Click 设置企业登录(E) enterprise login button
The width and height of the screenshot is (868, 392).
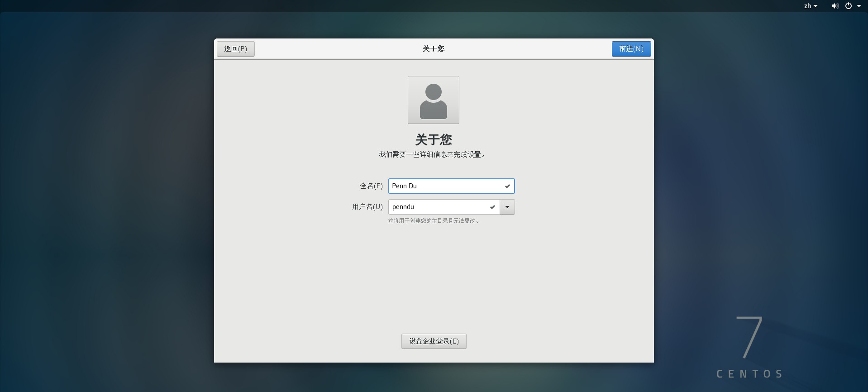click(x=434, y=341)
